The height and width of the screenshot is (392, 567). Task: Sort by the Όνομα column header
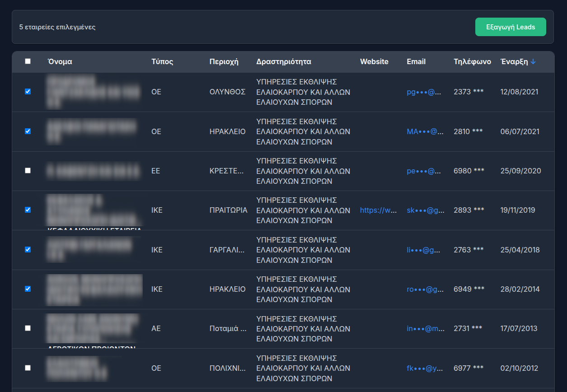pyautogui.click(x=60, y=62)
